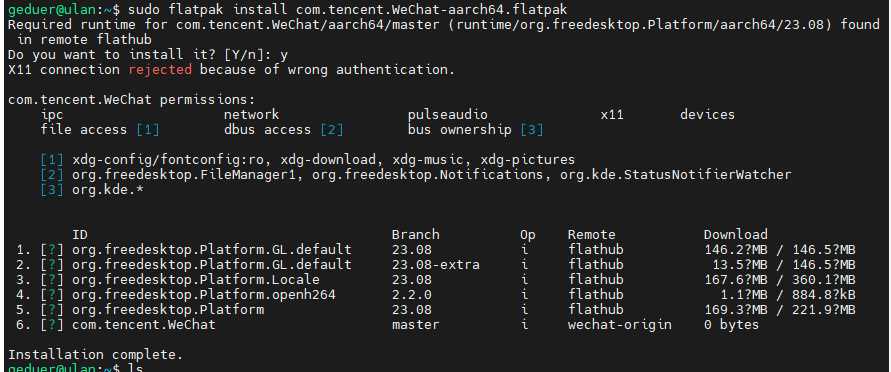
Task: Click the [?] status for Platform.Locale
Action: coord(52,280)
